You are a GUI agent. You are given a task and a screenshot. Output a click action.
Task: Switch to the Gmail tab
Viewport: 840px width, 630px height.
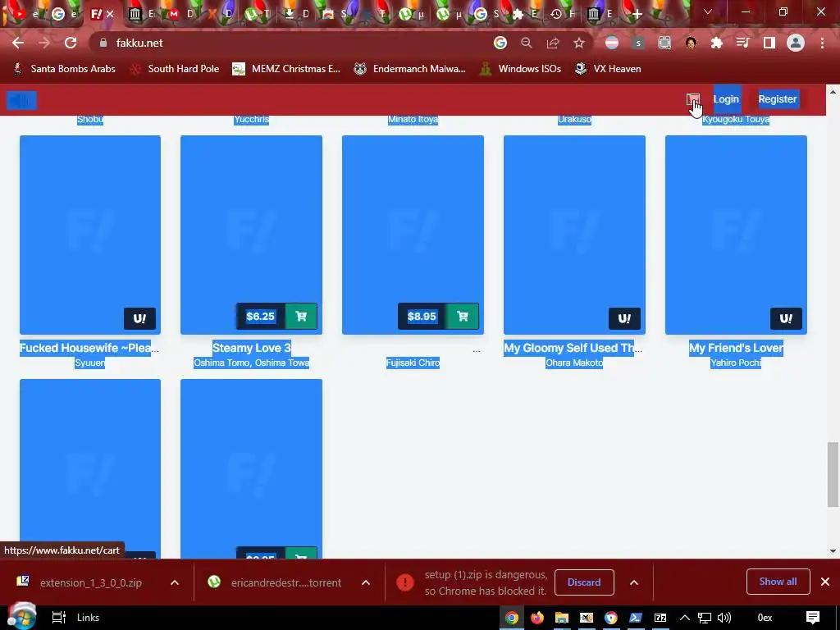click(x=180, y=14)
